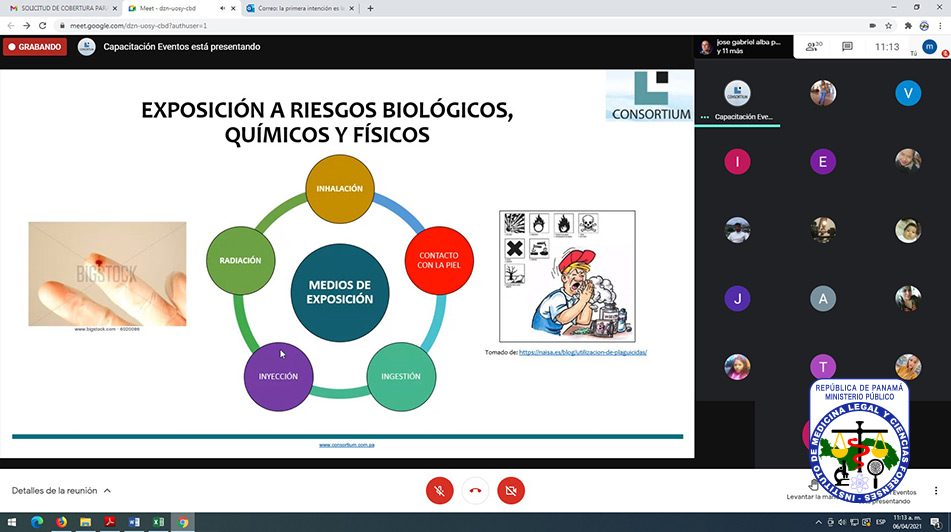Screen dimensions: 951x532
Task: Launch Microsoft Edge from the taskbar
Action: (x=37, y=522)
